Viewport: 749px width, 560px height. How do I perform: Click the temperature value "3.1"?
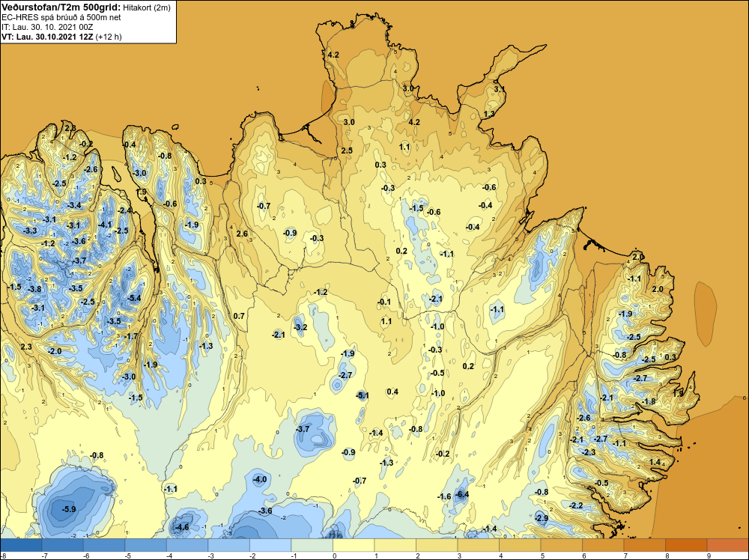pos(499,89)
